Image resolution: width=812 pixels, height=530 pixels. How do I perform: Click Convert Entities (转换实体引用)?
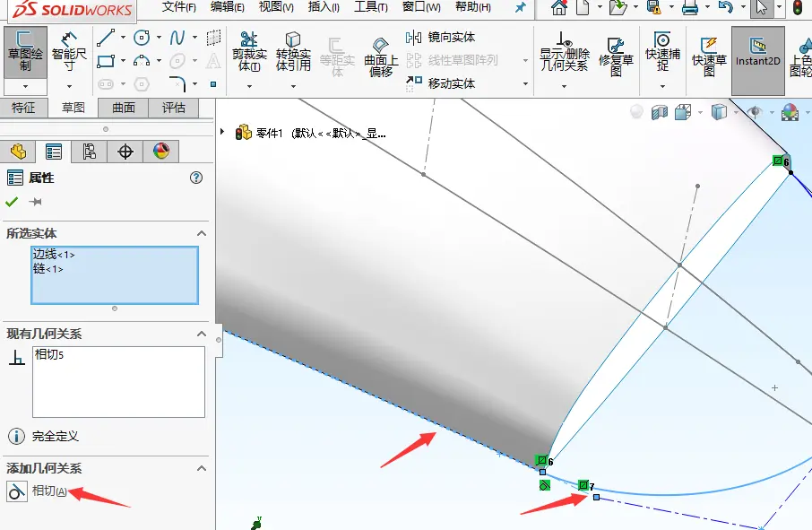coord(293,52)
